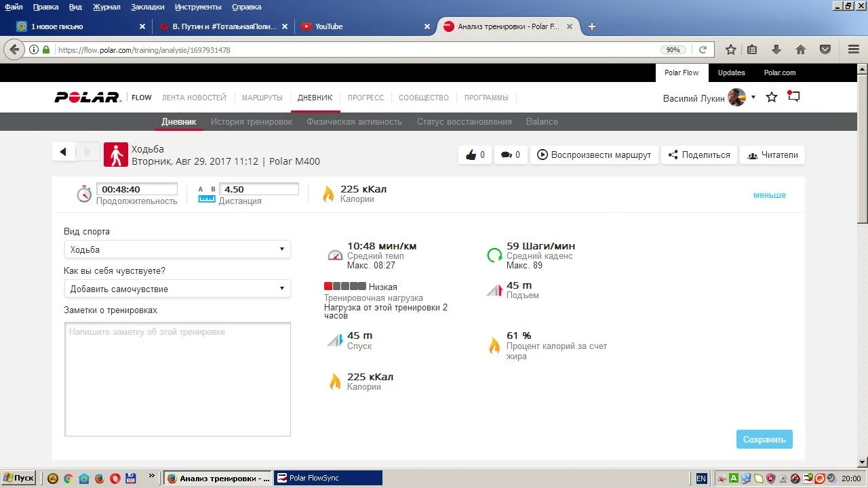Expand the Добавить самочувствие dropdown

pos(177,289)
